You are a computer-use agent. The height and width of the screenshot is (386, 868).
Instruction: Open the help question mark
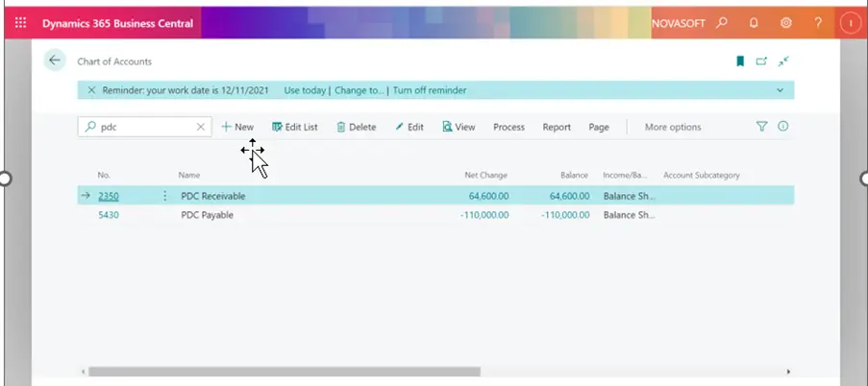[818, 23]
